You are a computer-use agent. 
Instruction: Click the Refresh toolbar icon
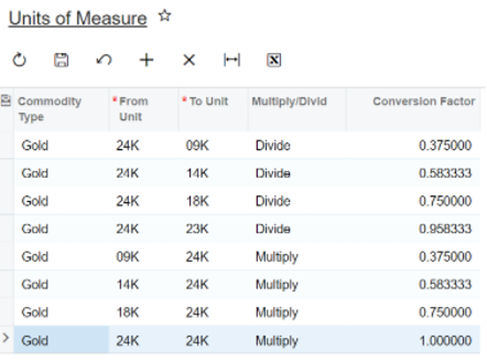point(19,60)
